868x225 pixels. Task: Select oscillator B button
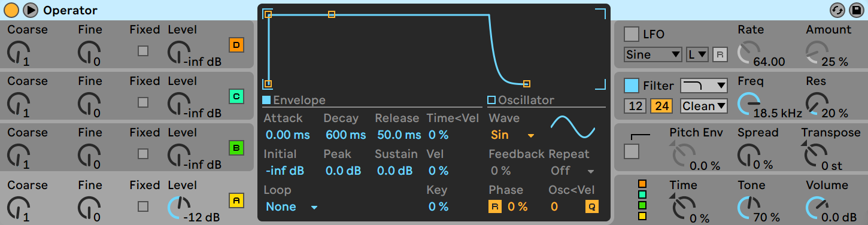click(236, 148)
